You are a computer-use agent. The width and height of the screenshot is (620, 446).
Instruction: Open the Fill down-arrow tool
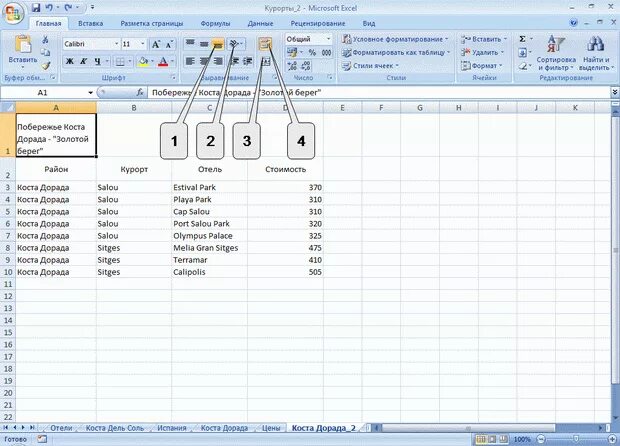point(522,52)
